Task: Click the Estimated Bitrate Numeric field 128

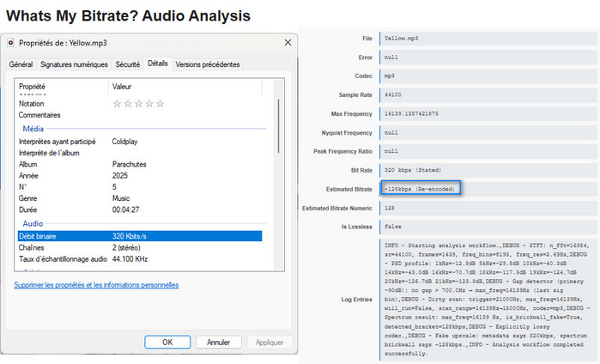Action: click(x=488, y=208)
